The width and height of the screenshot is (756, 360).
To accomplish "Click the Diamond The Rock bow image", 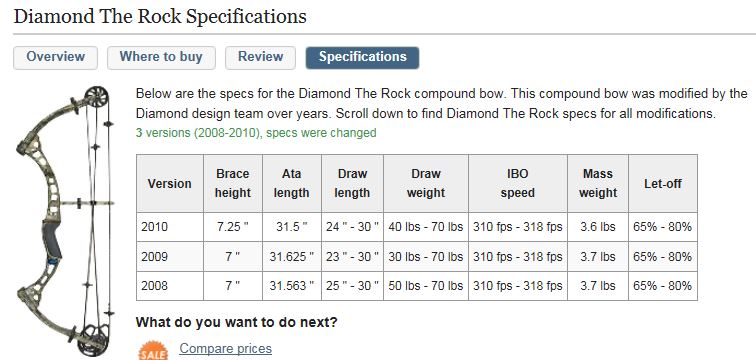I will coord(65,222).
